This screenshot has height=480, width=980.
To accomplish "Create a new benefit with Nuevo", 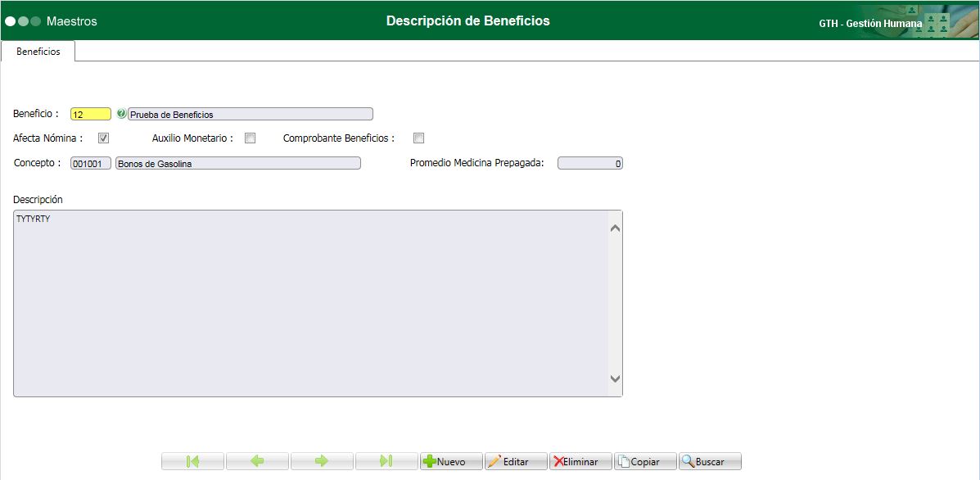I will coord(450,461).
